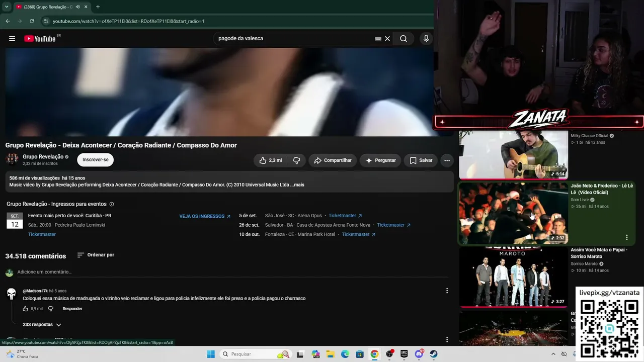
Task: Open options for the Lê Lê Lê video
Action: (627, 237)
